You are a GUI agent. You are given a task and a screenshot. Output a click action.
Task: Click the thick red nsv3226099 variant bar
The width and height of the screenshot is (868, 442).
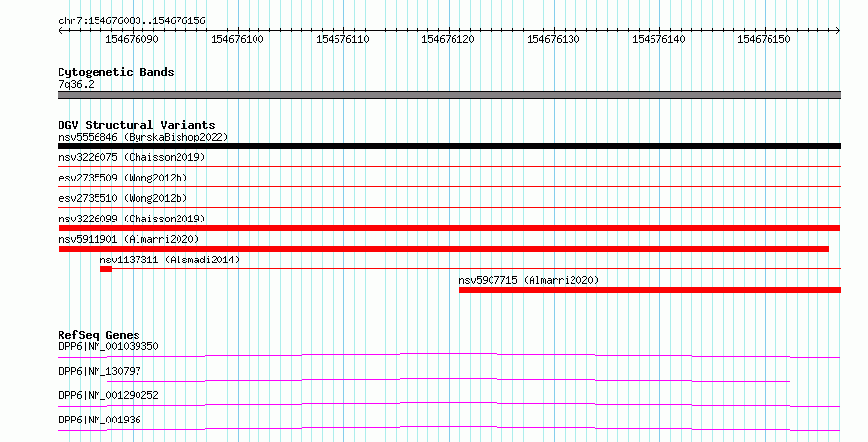coord(449,228)
